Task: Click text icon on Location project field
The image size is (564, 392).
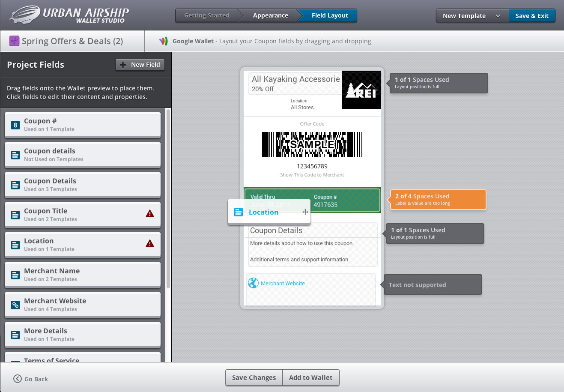Action: point(15,245)
